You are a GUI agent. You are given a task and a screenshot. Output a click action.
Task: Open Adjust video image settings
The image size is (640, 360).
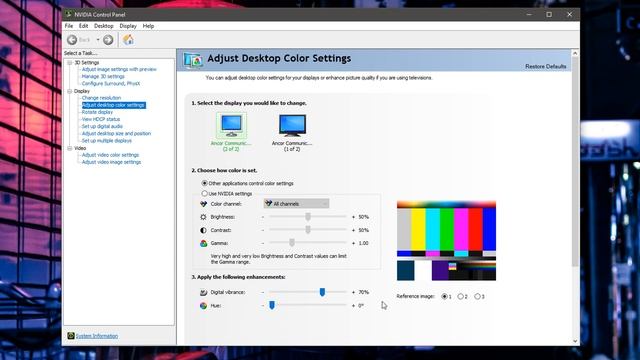(x=111, y=162)
